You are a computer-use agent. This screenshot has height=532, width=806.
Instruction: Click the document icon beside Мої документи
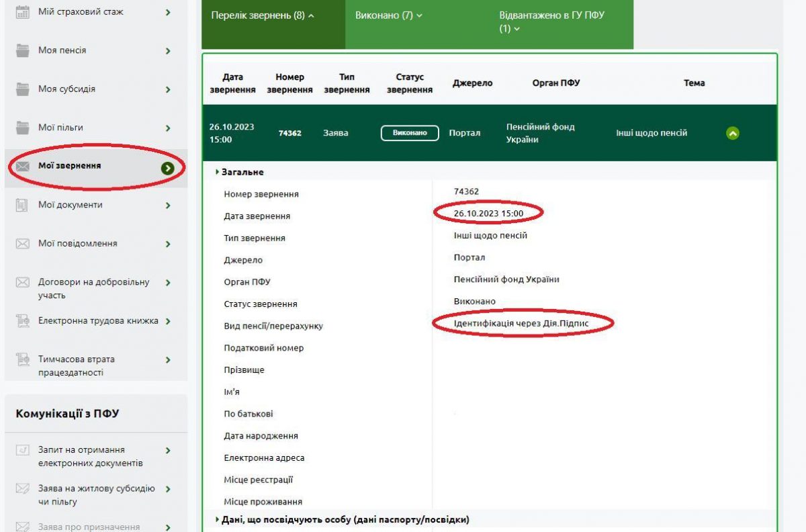(23, 205)
